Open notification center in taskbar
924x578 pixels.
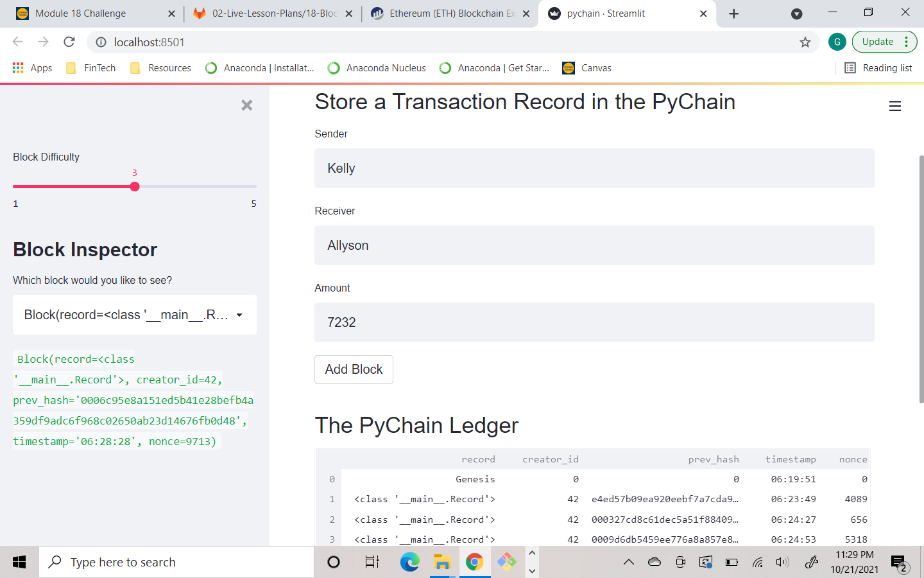pos(899,563)
